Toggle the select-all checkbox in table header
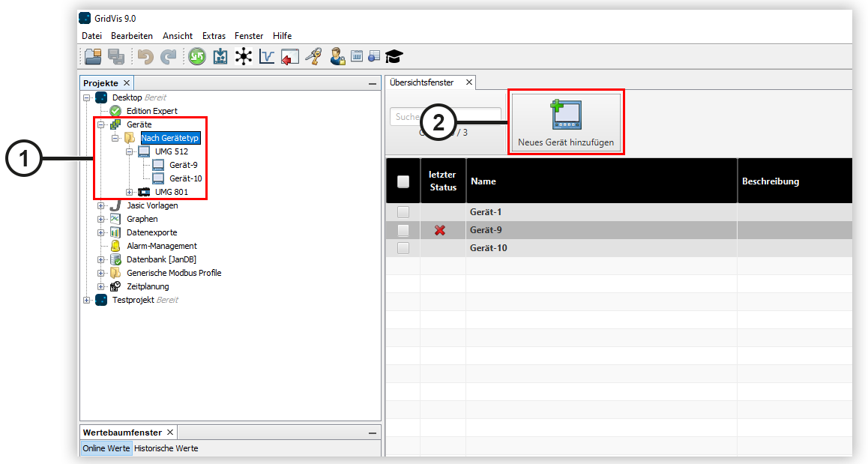This screenshot has width=868, height=464. click(403, 181)
